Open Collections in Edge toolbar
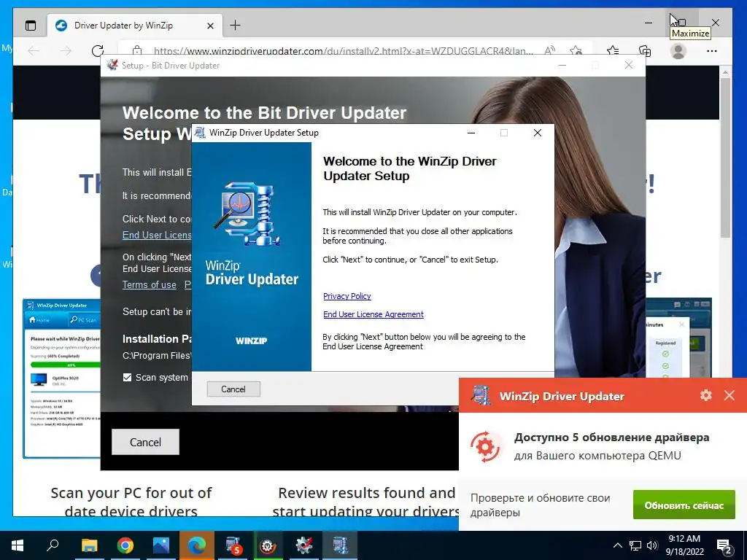This screenshot has height=560, width=747. pyautogui.click(x=645, y=50)
